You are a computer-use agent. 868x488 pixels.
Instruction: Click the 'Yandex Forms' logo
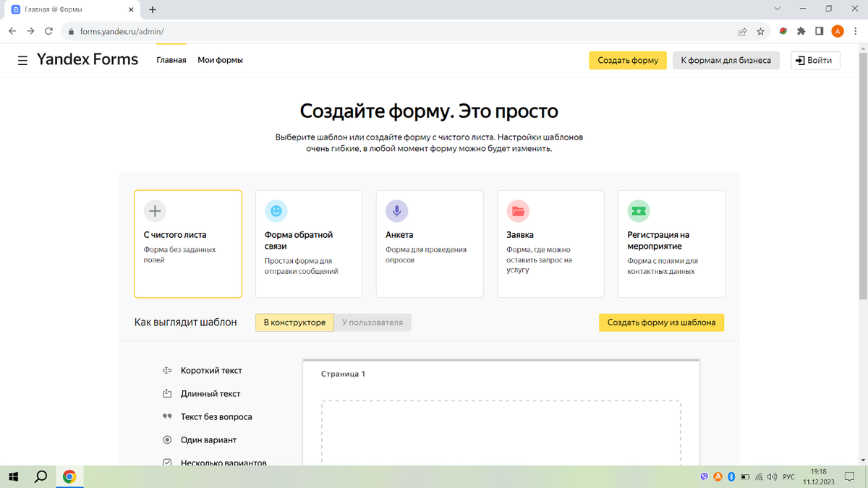point(88,60)
